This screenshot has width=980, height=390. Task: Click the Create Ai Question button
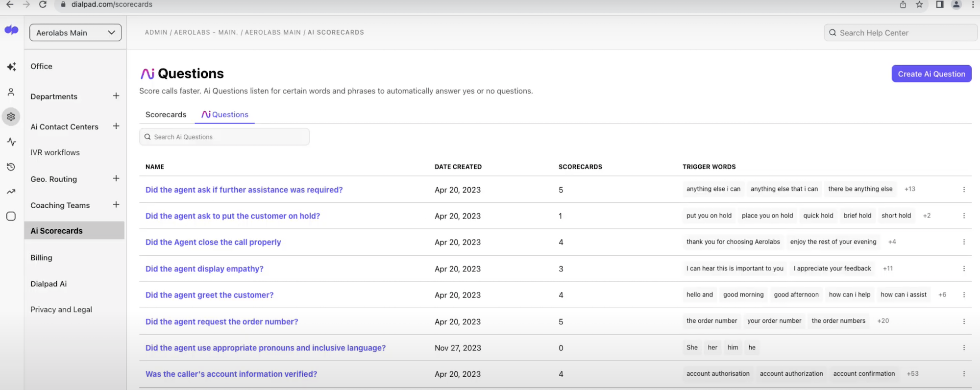coord(931,74)
